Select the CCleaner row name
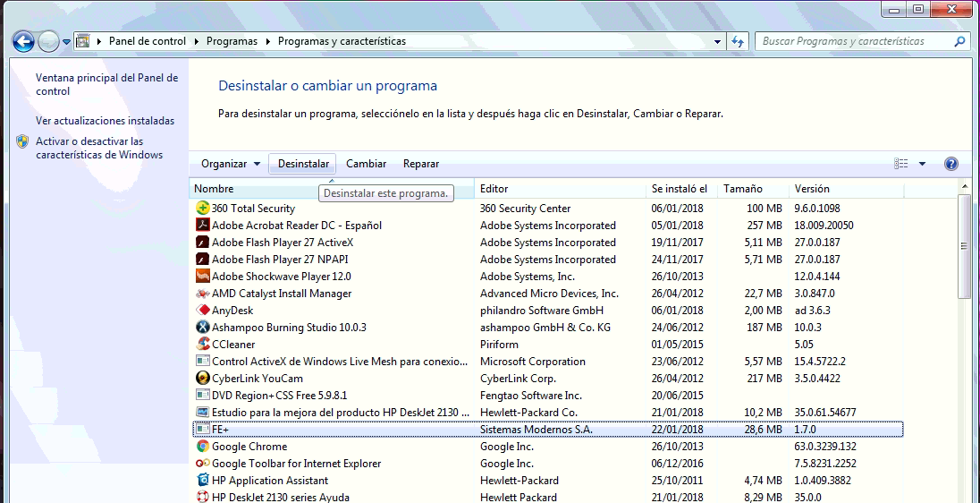 tap(233, 344)
